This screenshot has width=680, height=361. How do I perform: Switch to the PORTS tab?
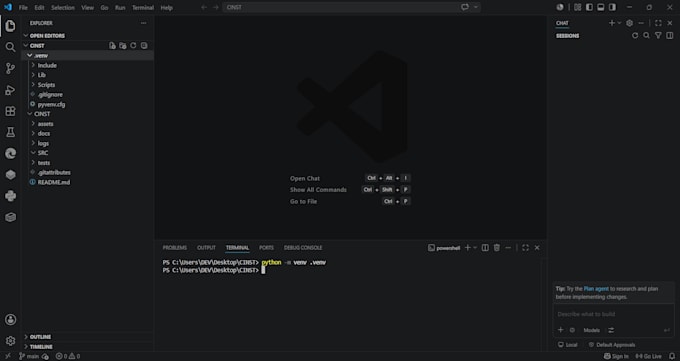(266, 248)
